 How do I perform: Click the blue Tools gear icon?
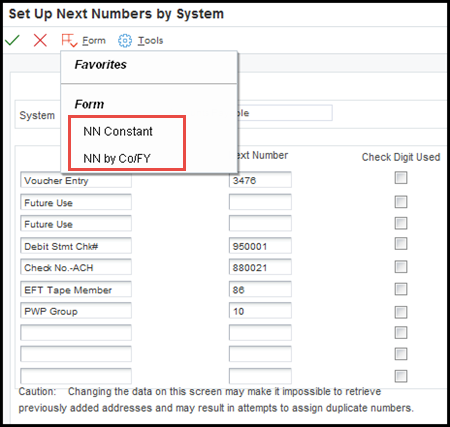pyautogui.click(x=125, y=41)
